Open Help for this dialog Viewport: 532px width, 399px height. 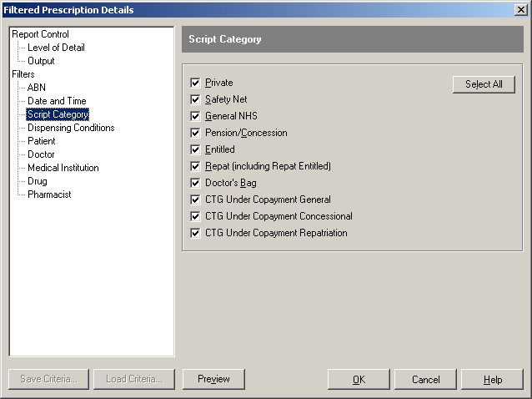coord(492,379)
